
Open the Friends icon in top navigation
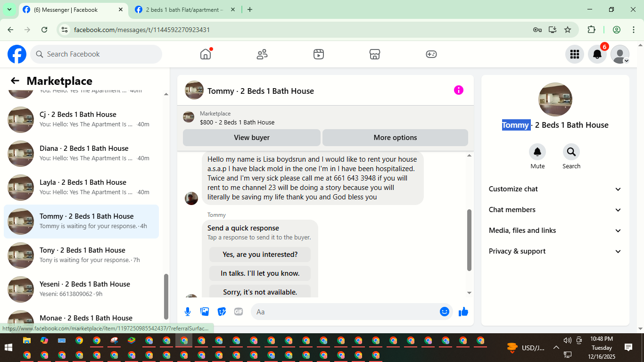(262, 54)
